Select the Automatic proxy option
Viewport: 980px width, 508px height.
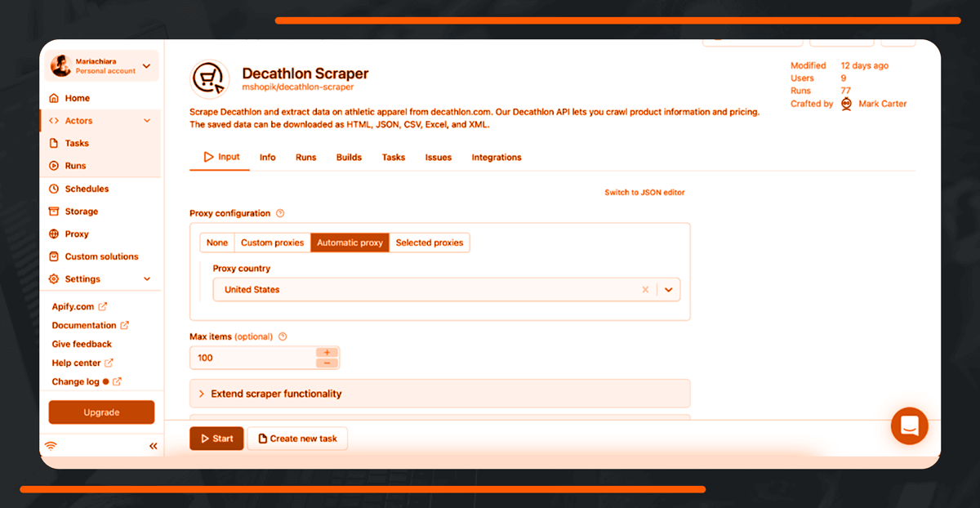(x=350, y=243)
